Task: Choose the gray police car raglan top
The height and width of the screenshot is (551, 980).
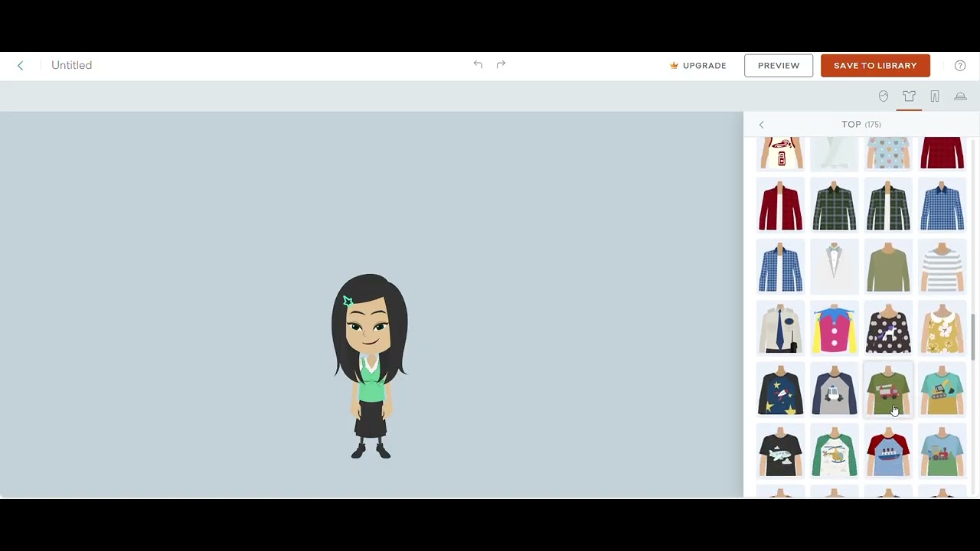Action: [x=835, y=390]
